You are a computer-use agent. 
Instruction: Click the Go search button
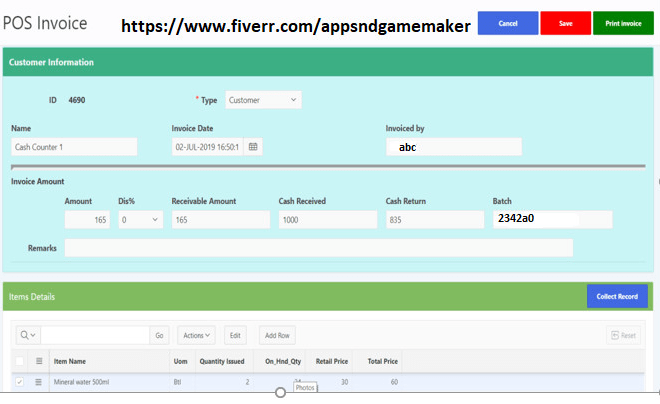tap(159, 335)
